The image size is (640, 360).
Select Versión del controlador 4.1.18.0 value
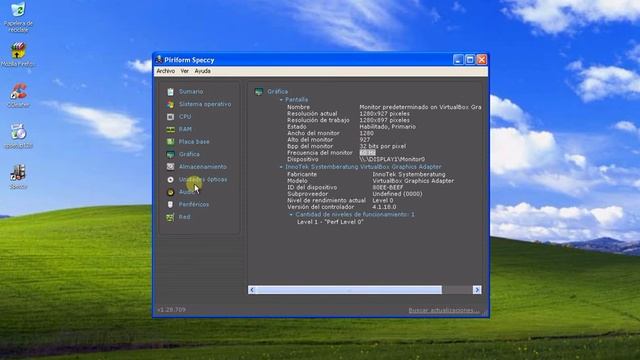coord(384,207)
